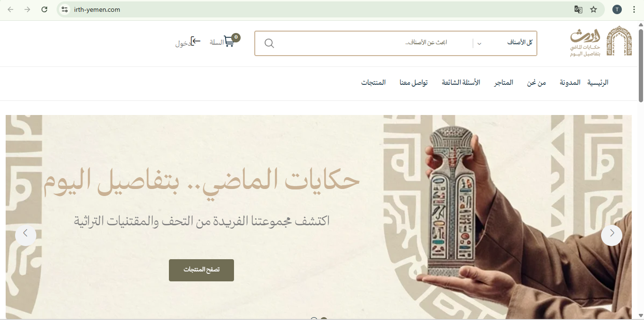This screenshot has width=644, height=320.
Task: Bookmark this page with the star icon
Action: click(x=594, y=9)
